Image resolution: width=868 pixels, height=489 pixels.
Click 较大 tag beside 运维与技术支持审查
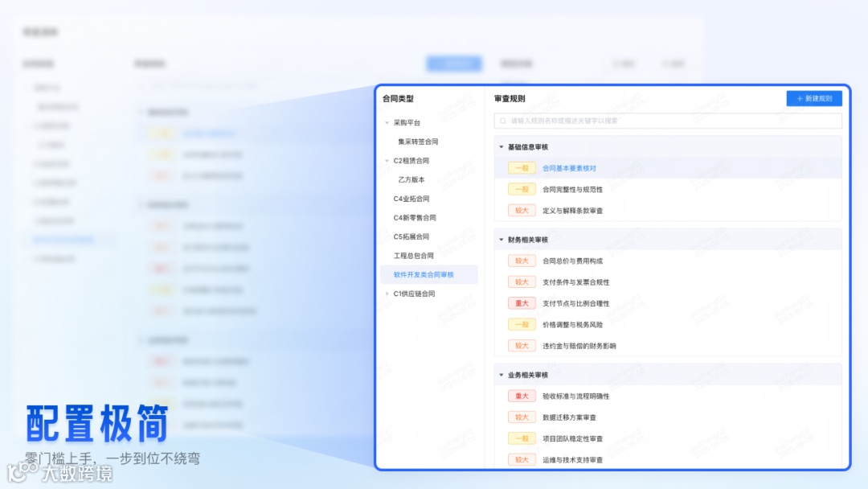(522, 460)
